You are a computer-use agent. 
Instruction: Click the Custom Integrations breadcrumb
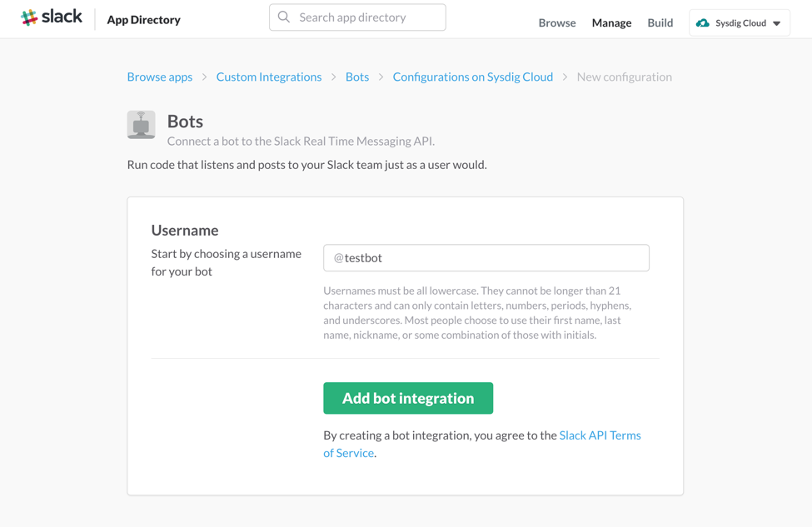tap(269, 77)
